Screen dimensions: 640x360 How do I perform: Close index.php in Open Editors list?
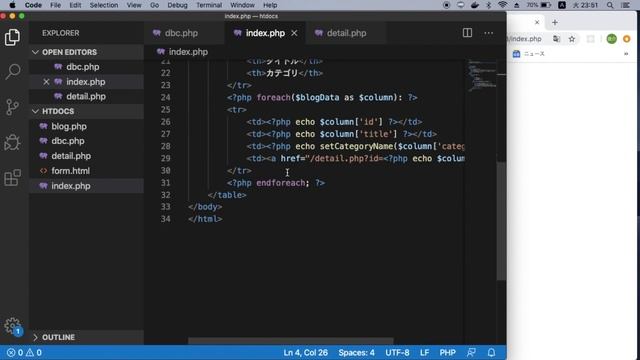(46, 82)
